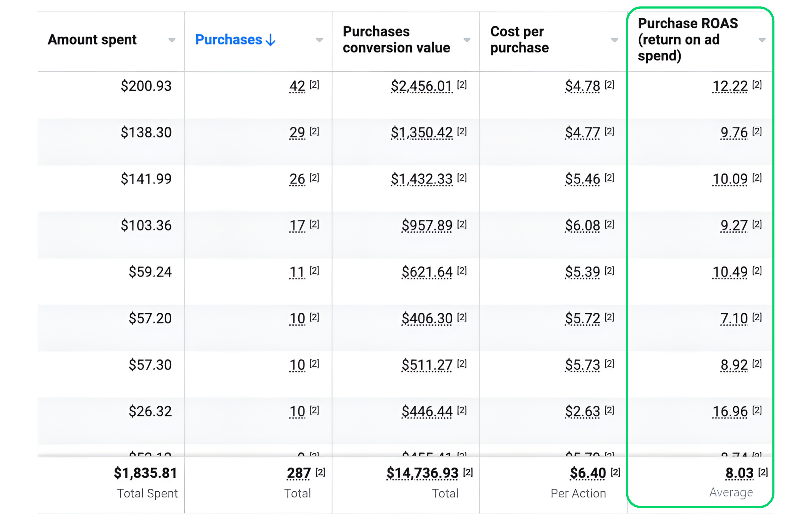This screenshot has width=812, height=525.
Task: Open the $1,350.42 conversion value
Action: pos(421,132)
